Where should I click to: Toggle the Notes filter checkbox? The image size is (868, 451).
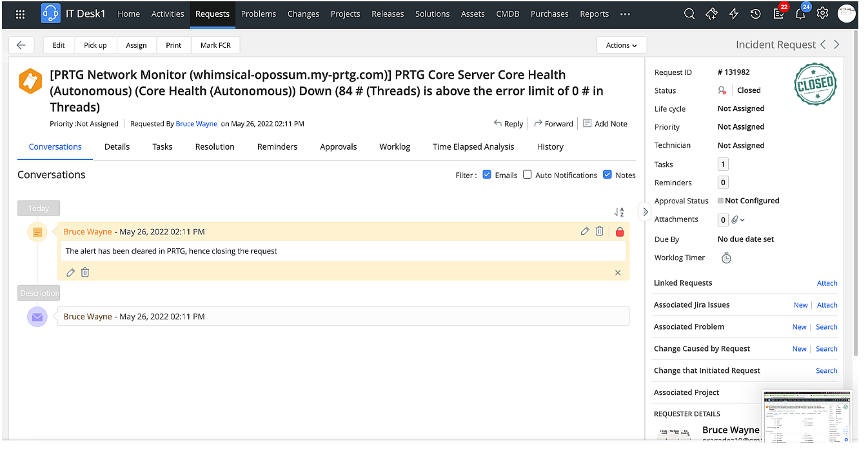[x=607, y=174]
